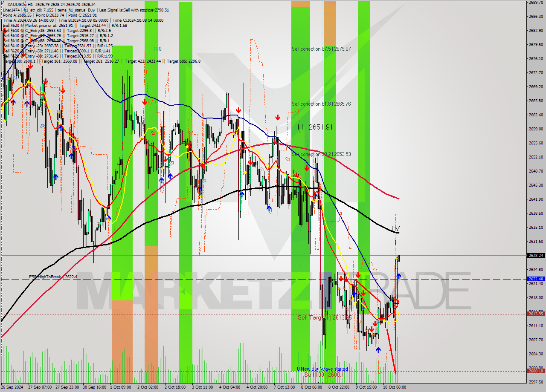
Task: Select the 'Entry -23: 2697.78' row
Action: pos(58,46)
